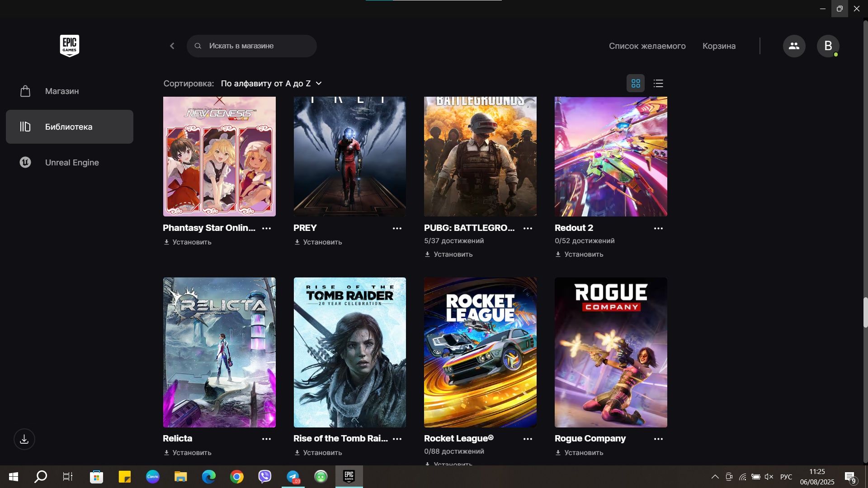Open the Epic Games logo home
Screen dimensions: 868x488
coord(70,46)
